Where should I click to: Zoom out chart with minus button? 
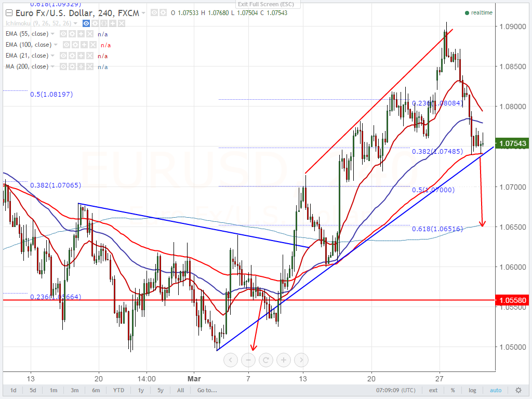(248, 360)
